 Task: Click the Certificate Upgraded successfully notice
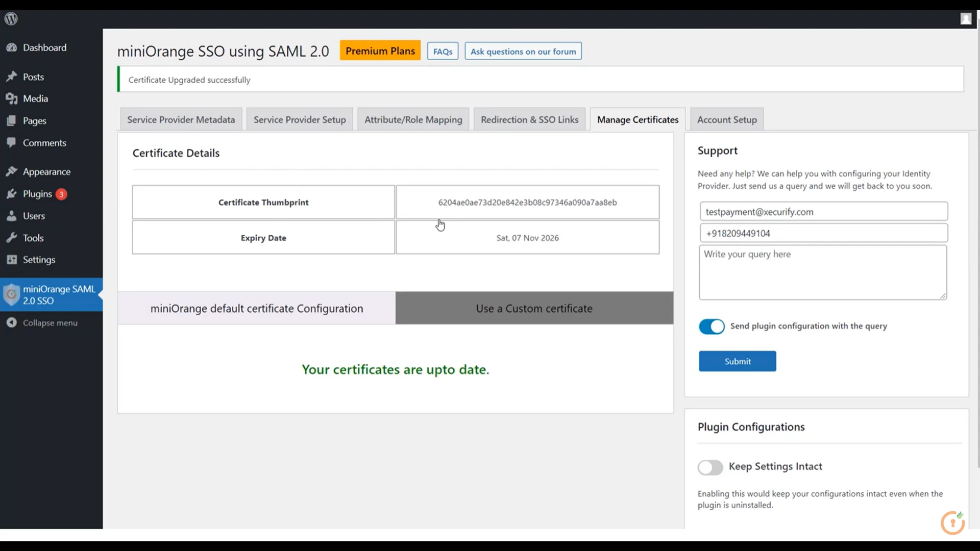click(x=541, y=80)
